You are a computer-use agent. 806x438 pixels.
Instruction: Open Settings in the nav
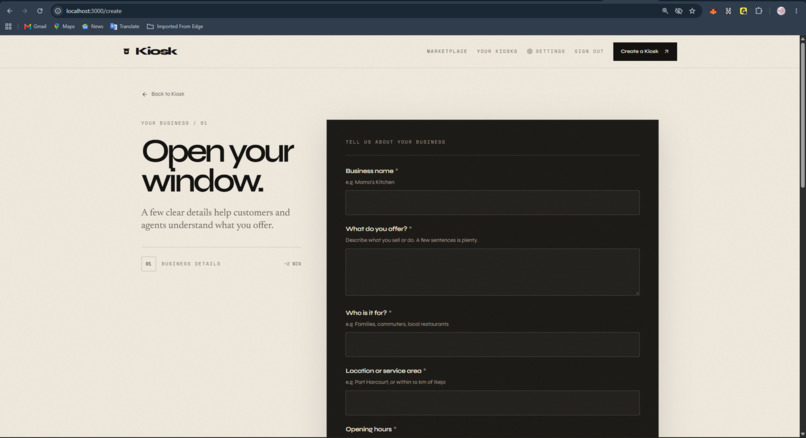(546, 51)
